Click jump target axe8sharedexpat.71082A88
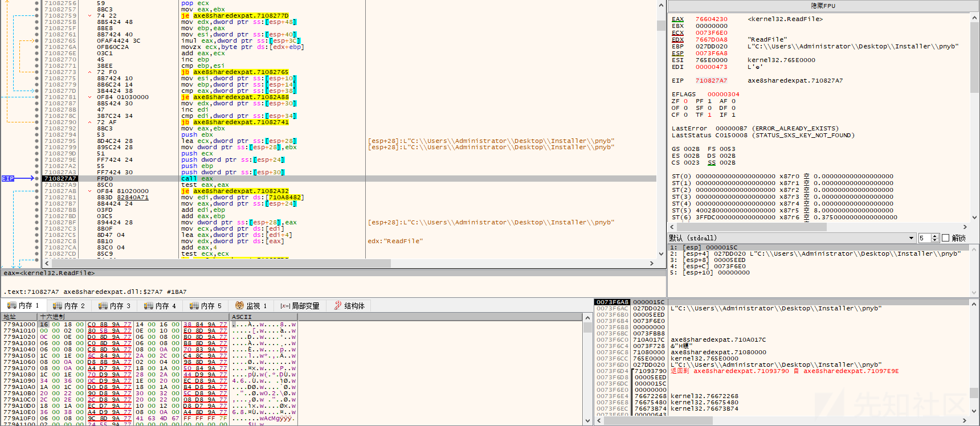 (x=241, y=97)
